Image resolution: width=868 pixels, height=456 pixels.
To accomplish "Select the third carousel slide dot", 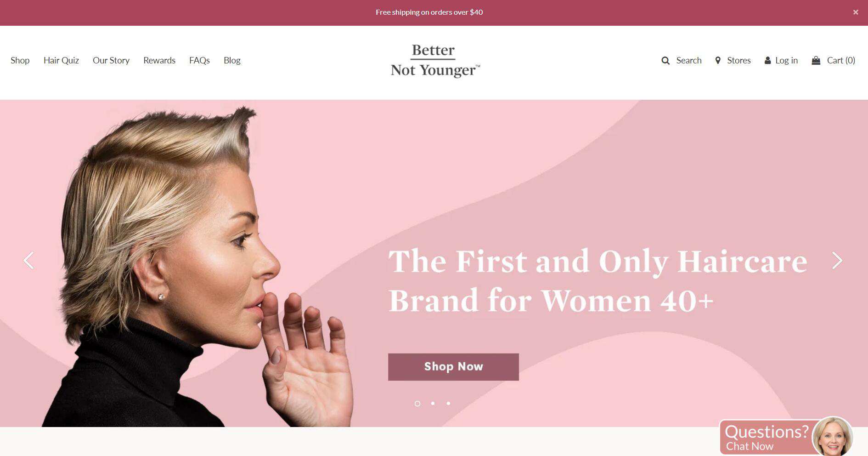I will pyautogui.click(x=448, y=403).
